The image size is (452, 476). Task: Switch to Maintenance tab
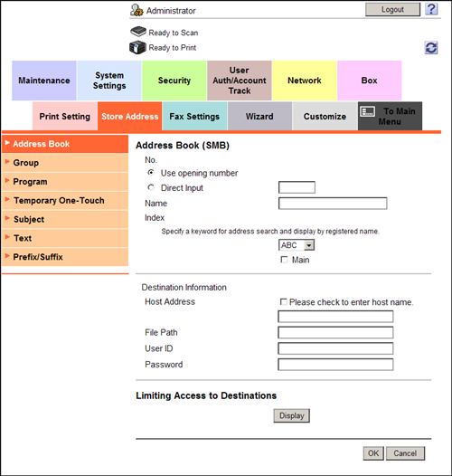[x=44, y=81]
